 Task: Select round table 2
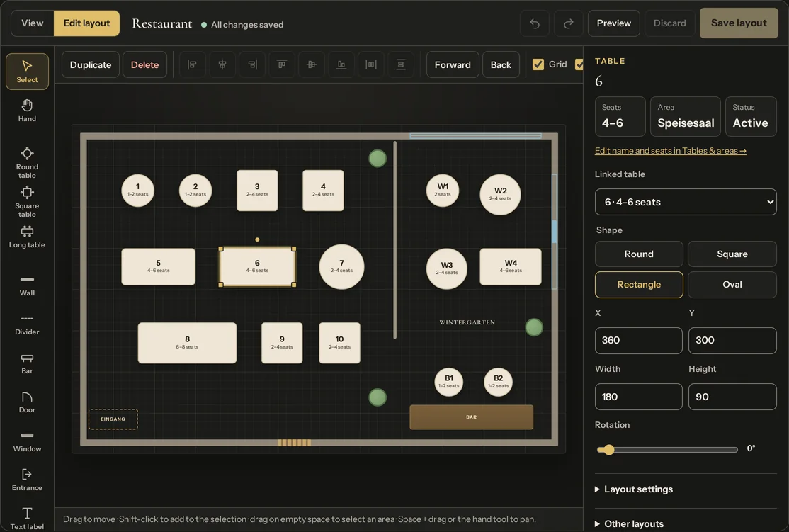(x=195, y=191)
